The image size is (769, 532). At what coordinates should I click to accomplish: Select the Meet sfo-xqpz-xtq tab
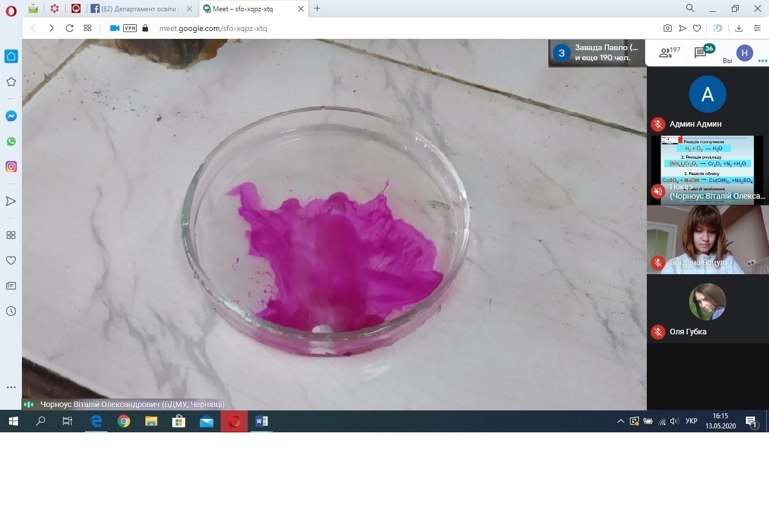247,9
